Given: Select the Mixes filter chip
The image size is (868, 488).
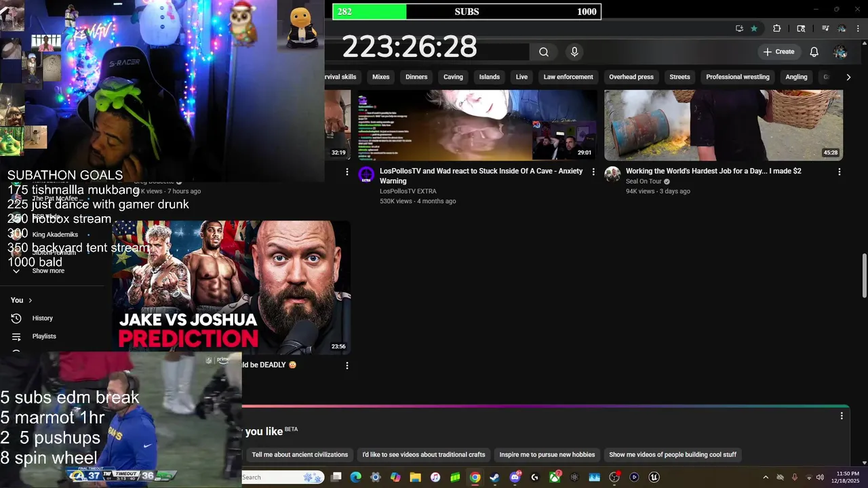Looking at the screenshot, I should (381, 77).
